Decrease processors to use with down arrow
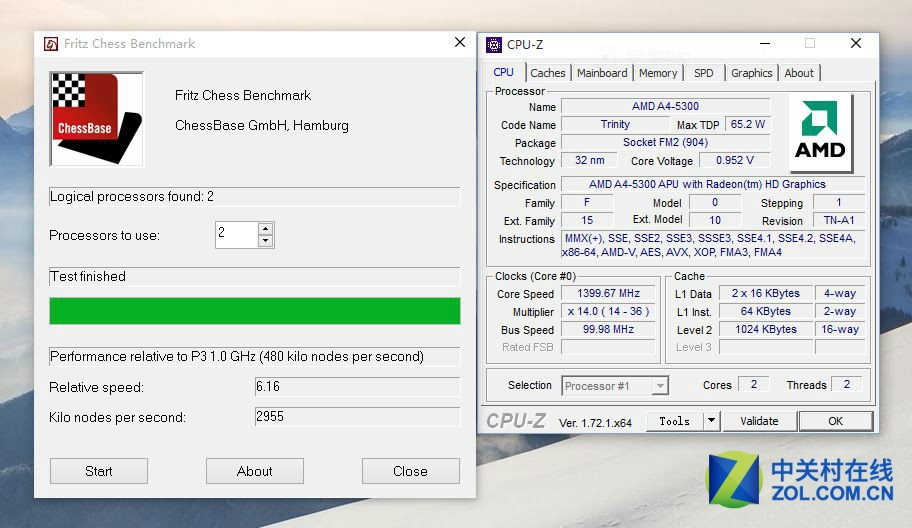Screen dimensions: 912x528 pos(265,241)
